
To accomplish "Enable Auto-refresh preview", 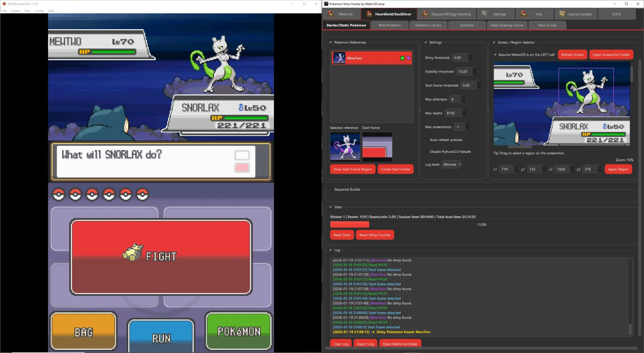I will coord(427,140).
